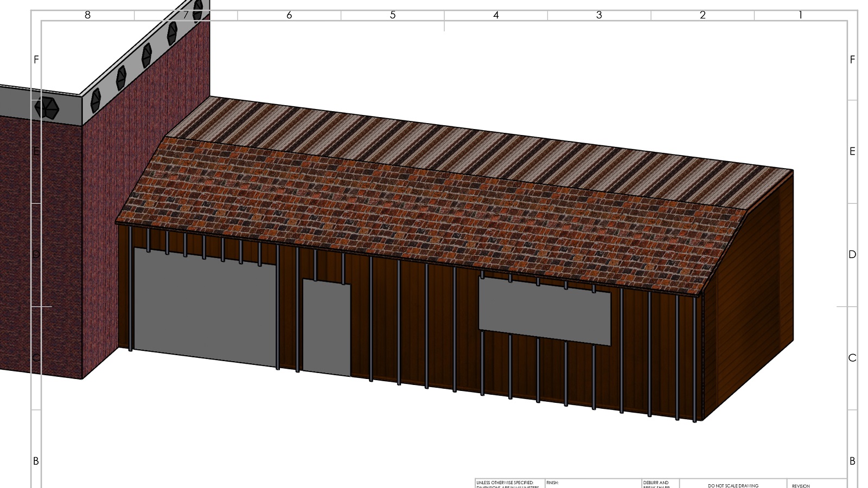Click zone letter B on the left border
This screenshot has width=868, height=488.
coord(36,461)
